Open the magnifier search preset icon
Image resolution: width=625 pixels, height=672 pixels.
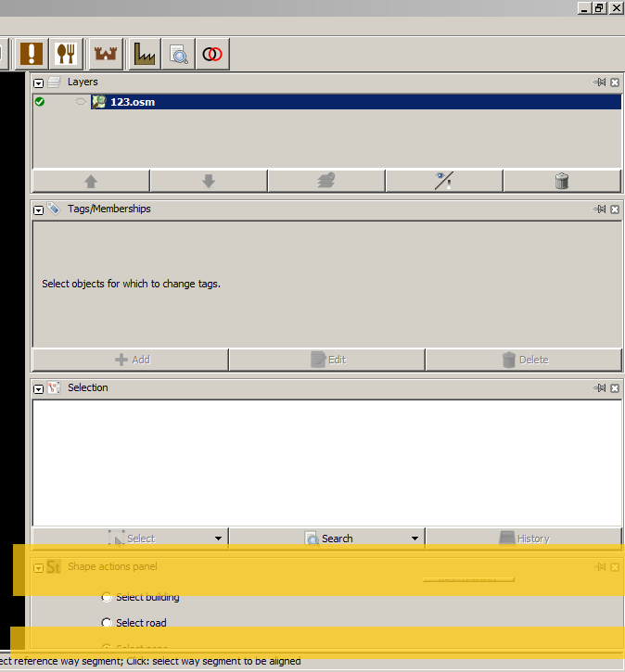[178, 54]
